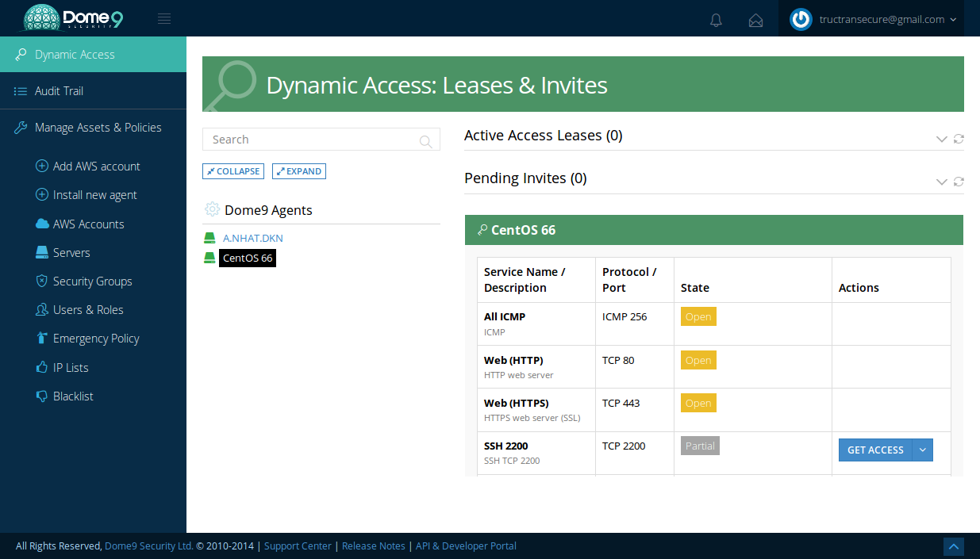The width and height of the screenshot is (980, 559).
Task: Open the GET ACCESS dropdown arrow
Action: pos(922,450)
